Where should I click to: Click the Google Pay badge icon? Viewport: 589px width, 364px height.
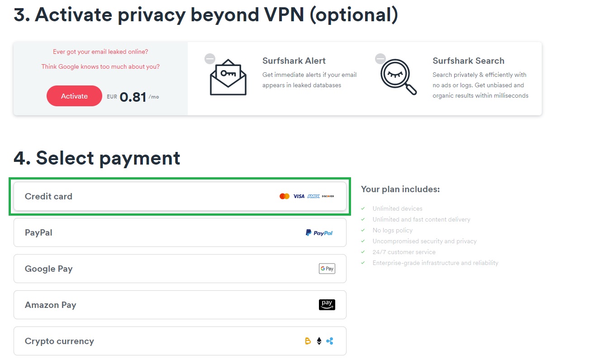(327, 269)
